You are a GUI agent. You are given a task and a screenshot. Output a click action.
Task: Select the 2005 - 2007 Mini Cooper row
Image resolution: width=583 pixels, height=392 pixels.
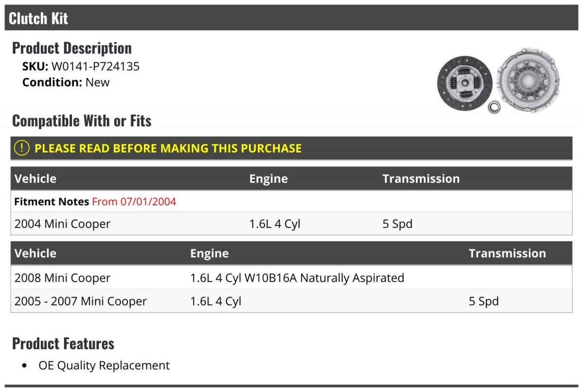tap(291, 301)
